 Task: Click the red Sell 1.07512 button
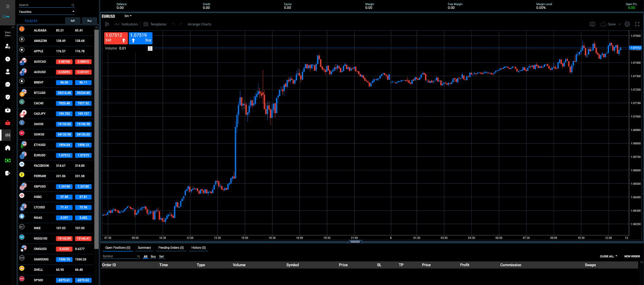116,38
